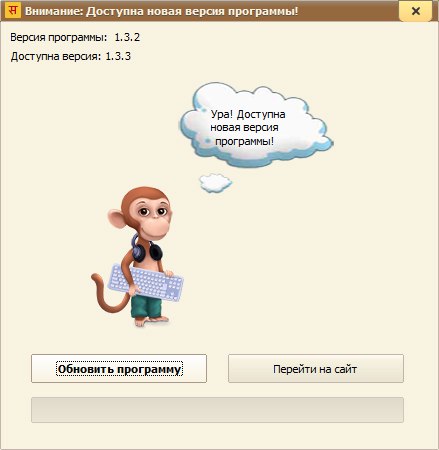Click the large thought bubble cloud

256,125
